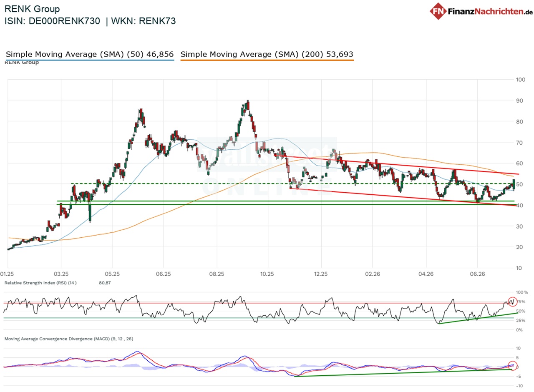Select the SMA (50) 46,856 legend label
Screen dimensions: 534x392
[89, 54]
